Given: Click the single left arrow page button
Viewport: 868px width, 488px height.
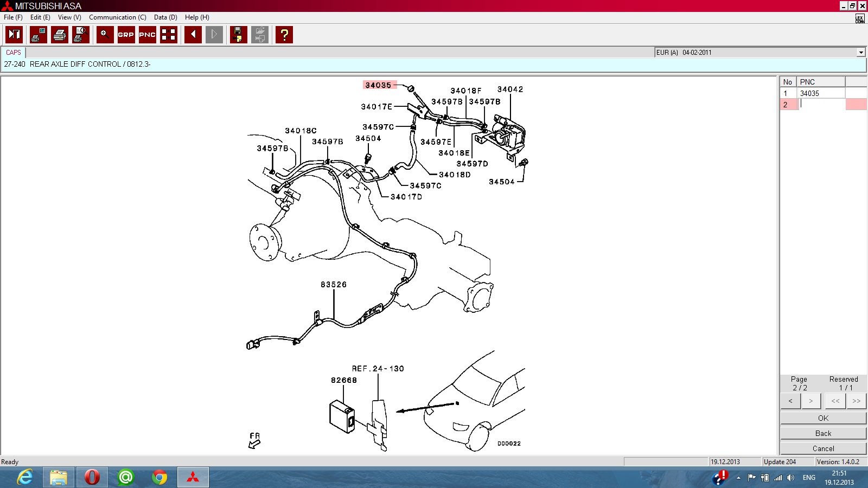Looking at the screenshot, I should [790, 401].
